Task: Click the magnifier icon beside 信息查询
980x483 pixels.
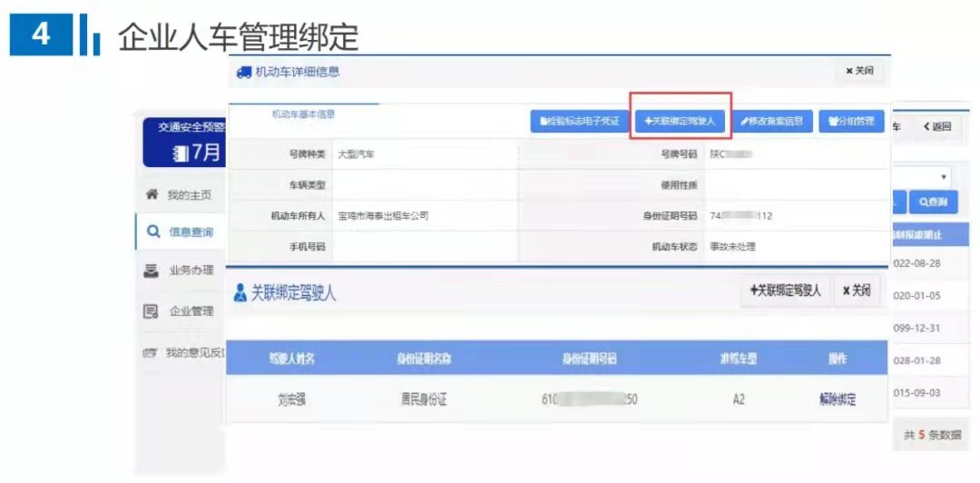Action: pyautogui.click(x=152, y=232)
